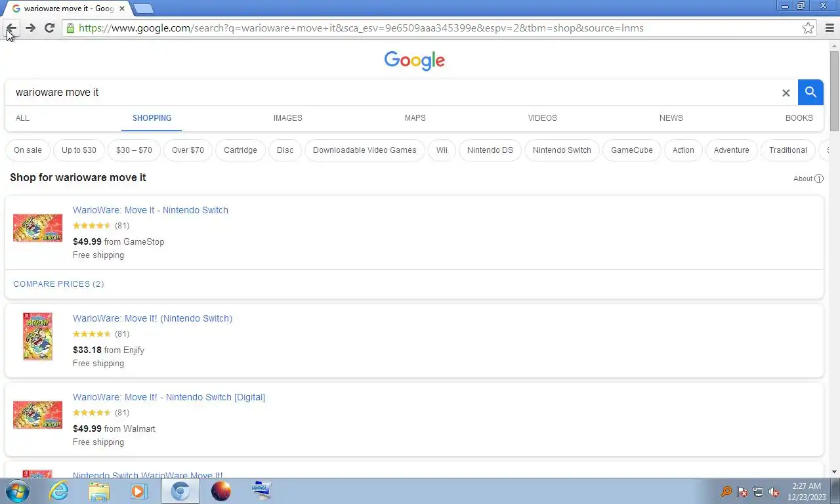Toggle the Adventure genre filter
Image resolution: width=840 pixels, height=504 pixels.
(x=731, y=150)
